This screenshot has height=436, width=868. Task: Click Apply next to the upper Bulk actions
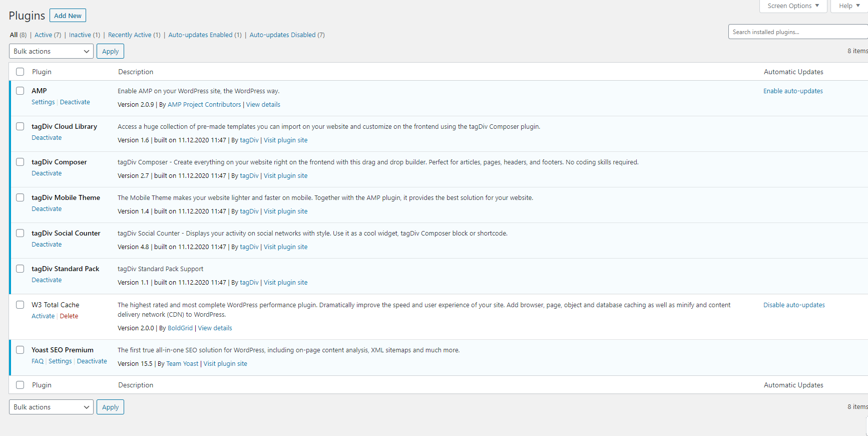[x=110, y=51]
